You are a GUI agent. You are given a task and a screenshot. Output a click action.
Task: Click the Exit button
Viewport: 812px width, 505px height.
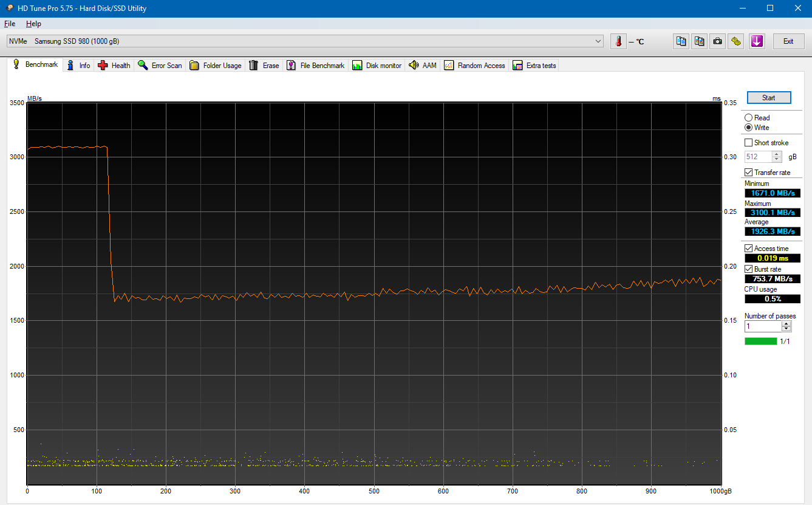(x=789, y=41)
